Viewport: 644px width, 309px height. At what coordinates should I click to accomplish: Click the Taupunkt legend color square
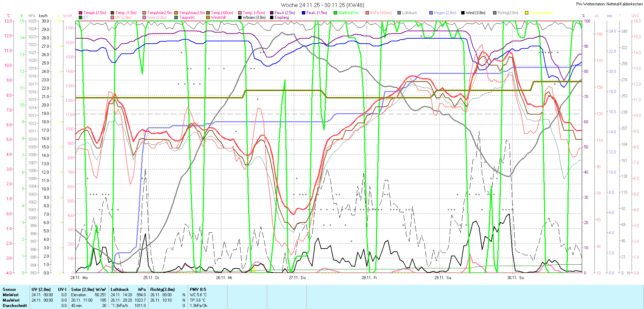[176, 17]
